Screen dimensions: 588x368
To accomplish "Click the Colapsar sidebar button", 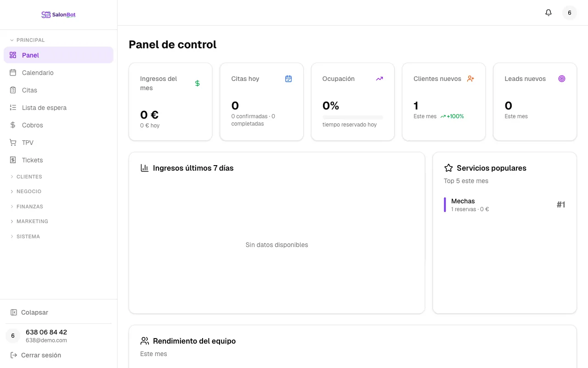I will pyautogui.click(x=34, y=312).
